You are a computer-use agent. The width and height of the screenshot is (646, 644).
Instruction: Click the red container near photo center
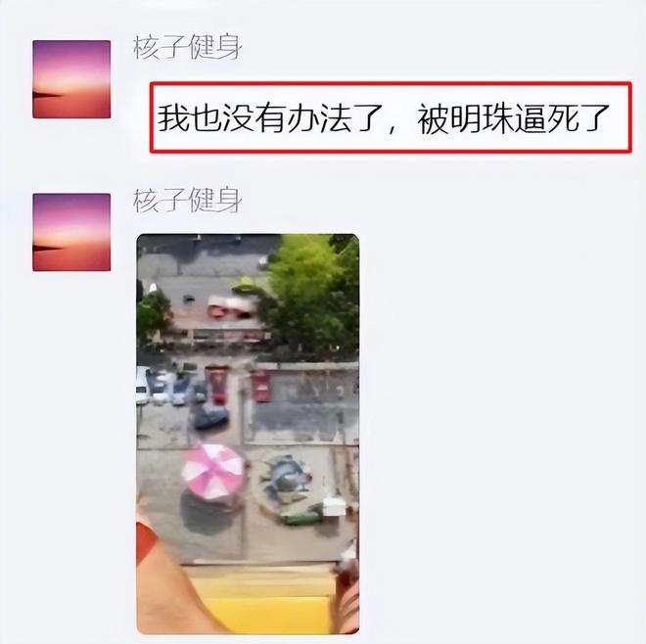click(261, 387)
